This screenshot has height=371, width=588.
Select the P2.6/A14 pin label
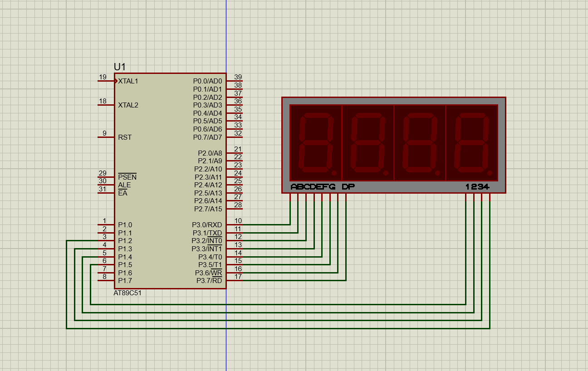[208, 201]
